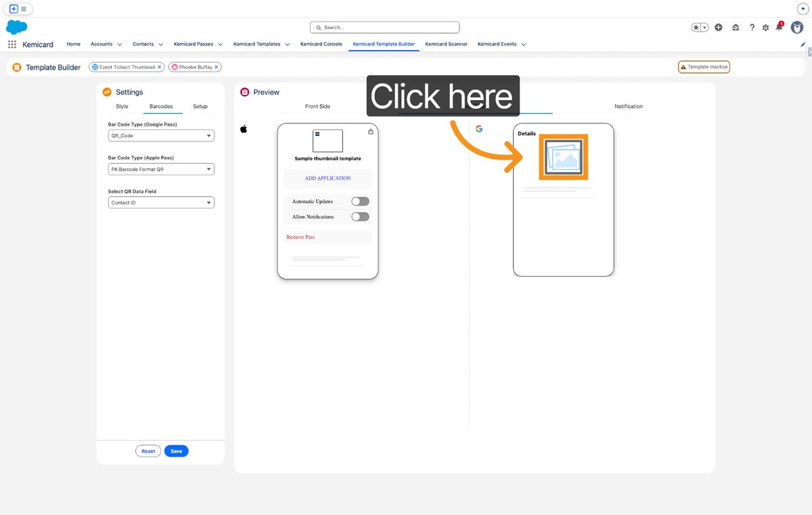This screenshot has width=812, height=515.
Task: Open Bar Code Type (Apple Pass) dropdown
Action: [x=161, y=169]
